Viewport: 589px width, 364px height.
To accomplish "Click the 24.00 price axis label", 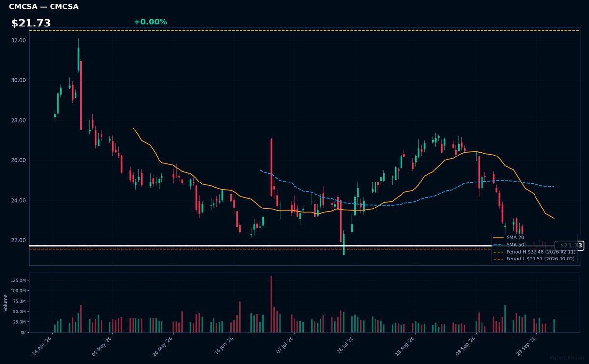I will coord(18,201).
